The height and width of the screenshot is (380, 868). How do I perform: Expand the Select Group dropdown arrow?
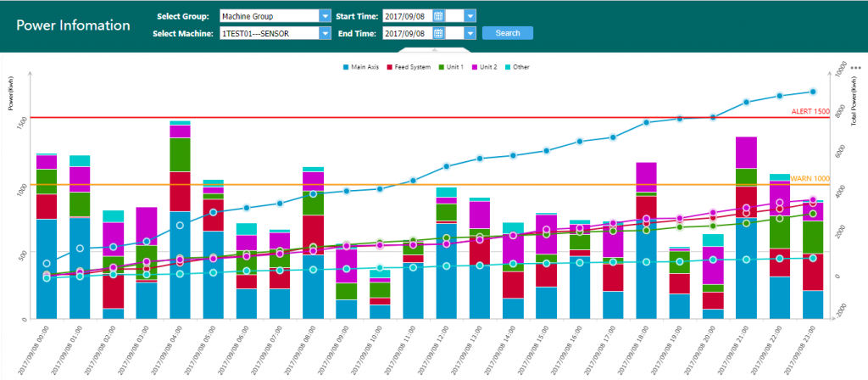pos(325,16)
